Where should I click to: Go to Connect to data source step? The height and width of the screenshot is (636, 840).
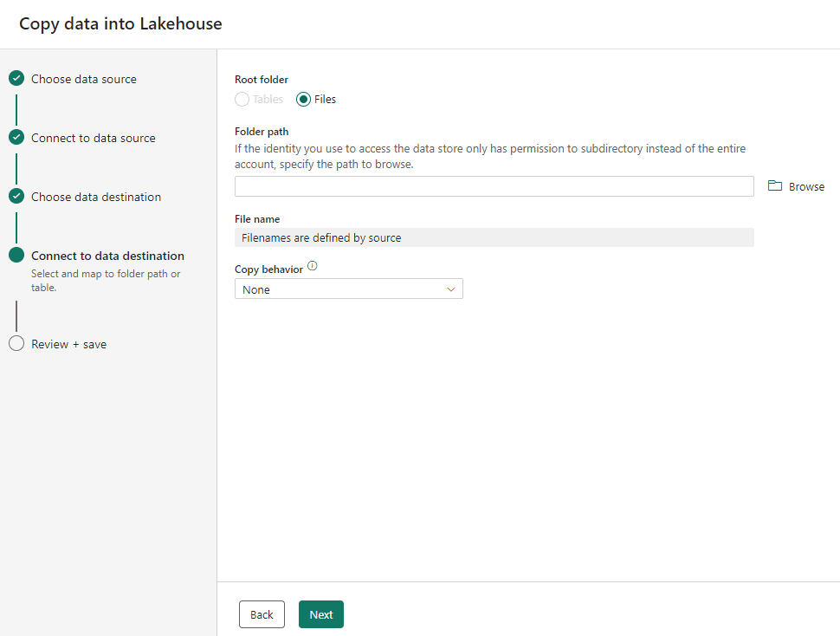tap(94, 139)
